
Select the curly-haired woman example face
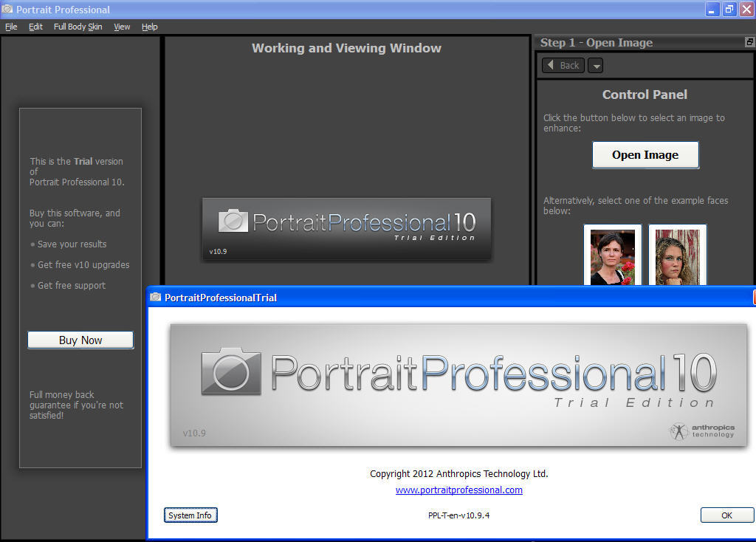[x=678, y=255]
